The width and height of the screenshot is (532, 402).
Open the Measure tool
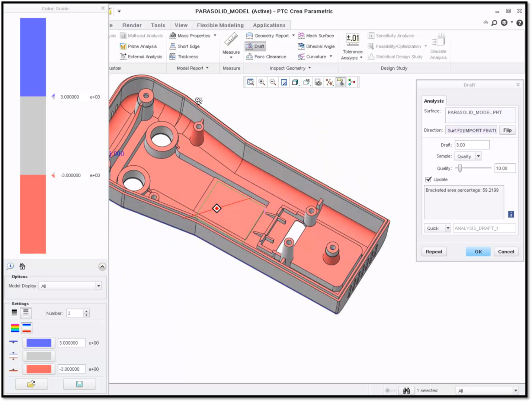pos(231,45)
